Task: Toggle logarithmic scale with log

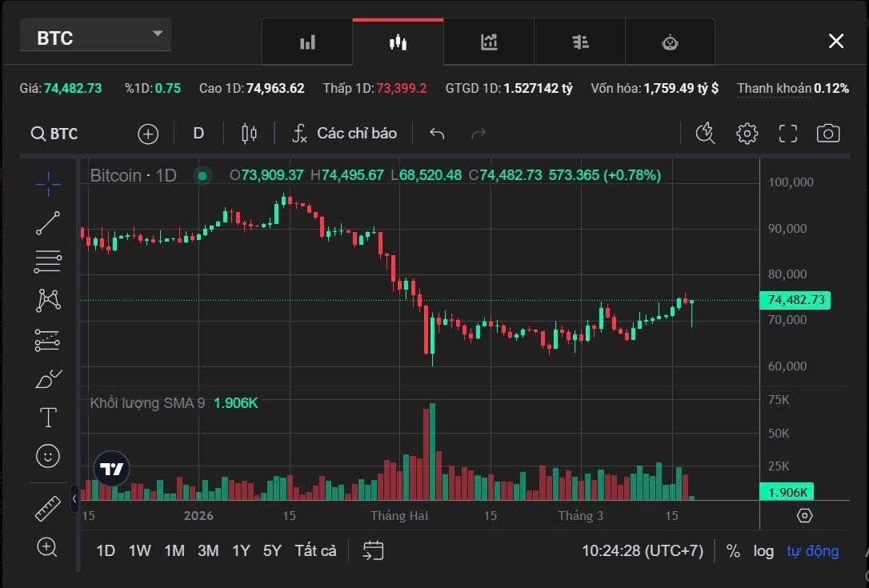Action: (x=763, y=550)
